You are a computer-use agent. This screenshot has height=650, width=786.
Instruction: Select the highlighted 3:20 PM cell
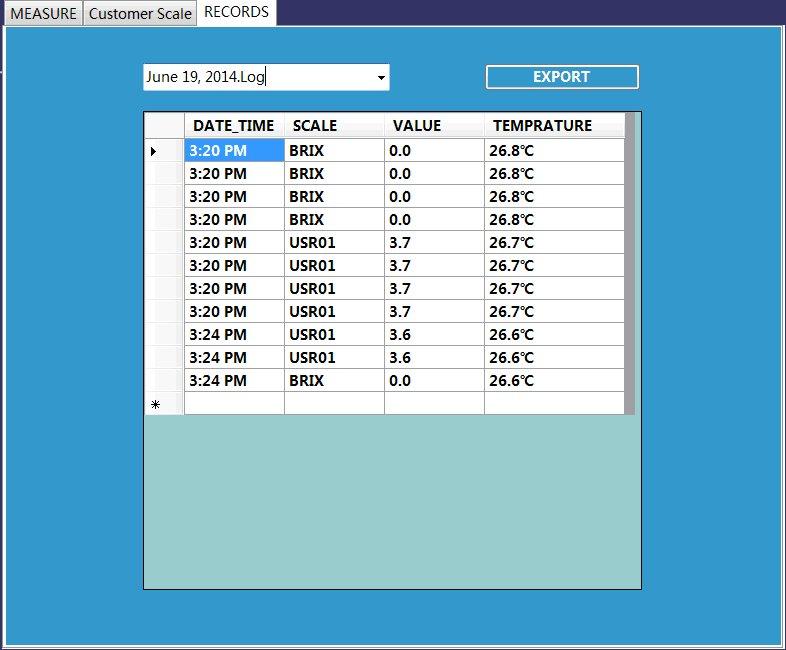pyautogui.click(x=234, y=151)
